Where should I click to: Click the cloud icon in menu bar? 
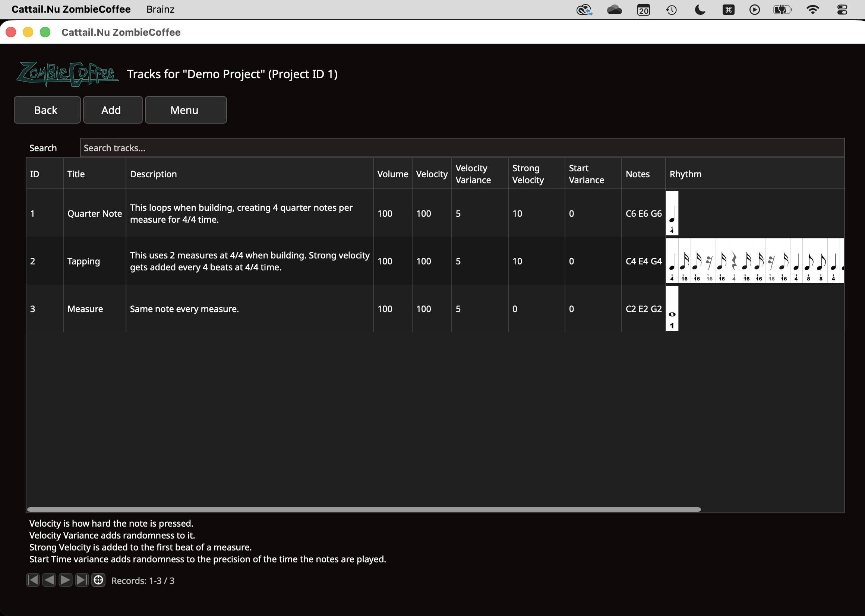(x=614, y=9)
